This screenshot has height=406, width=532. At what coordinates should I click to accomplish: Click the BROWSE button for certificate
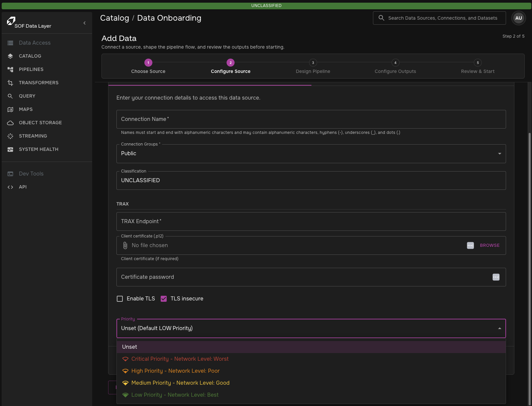pyautogui.click(x=489, y=245)
